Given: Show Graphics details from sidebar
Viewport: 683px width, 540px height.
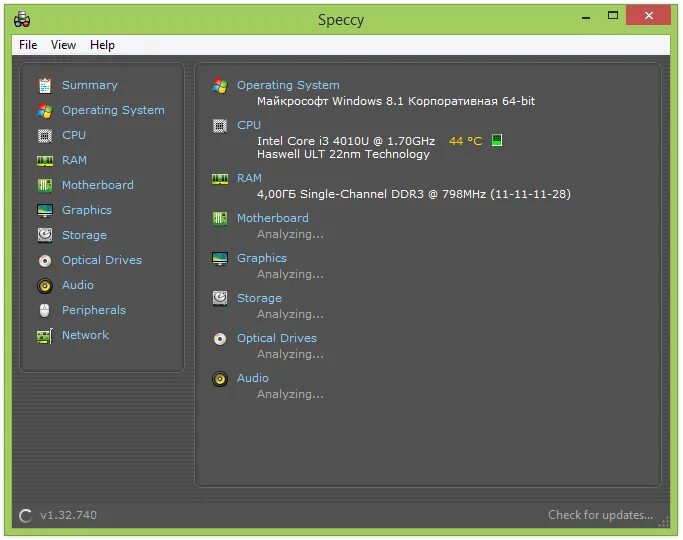Looking at the screenshot, I should click(x=87, y=210).
